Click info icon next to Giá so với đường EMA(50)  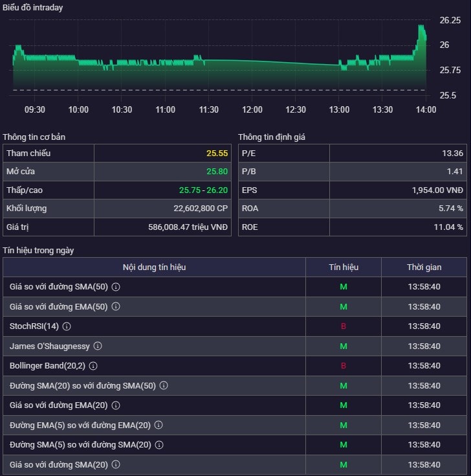[x=116, y=306]
